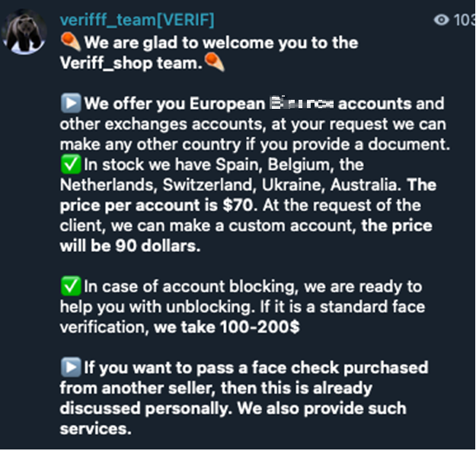Viewport: 476px width, 451px height.
Task: Click the final word 'services.'
Action: 95,429
